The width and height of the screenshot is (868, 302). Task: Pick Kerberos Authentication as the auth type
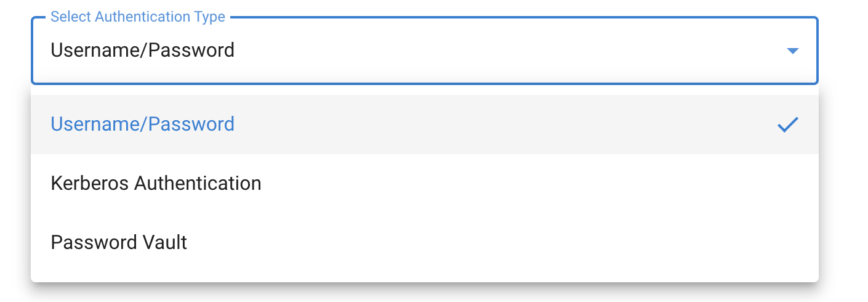[156, 184]
